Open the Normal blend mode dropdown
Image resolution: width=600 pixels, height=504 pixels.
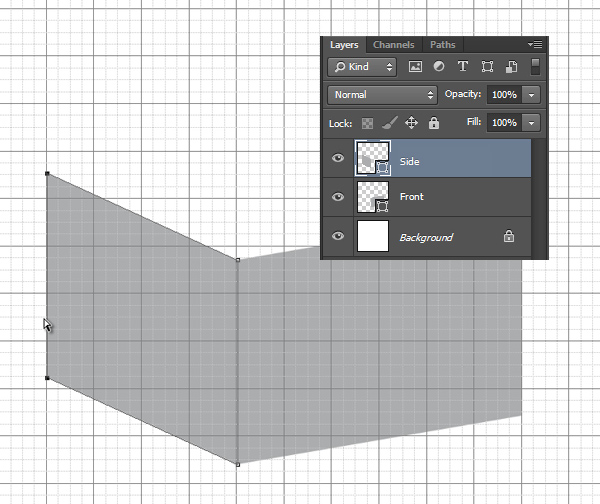tap(382, 95)
